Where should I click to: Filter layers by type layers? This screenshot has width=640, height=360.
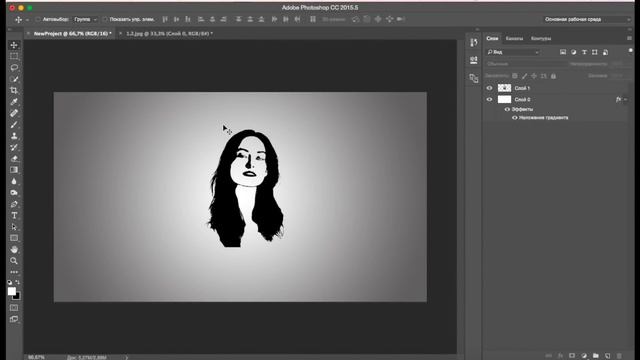tap(584, 52)
